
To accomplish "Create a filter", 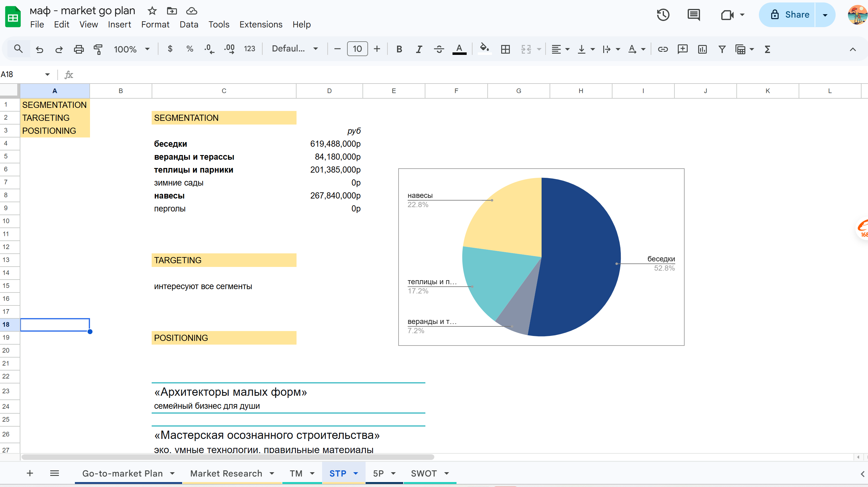I will point(722,49).
